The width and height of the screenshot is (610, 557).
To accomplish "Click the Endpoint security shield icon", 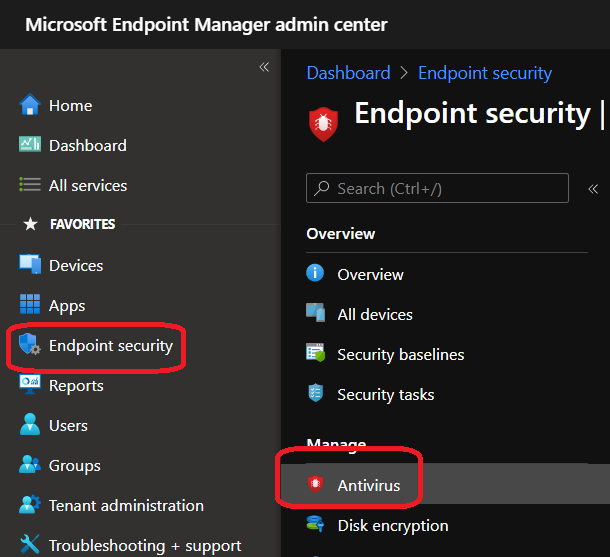I will (x=29, y=346).
